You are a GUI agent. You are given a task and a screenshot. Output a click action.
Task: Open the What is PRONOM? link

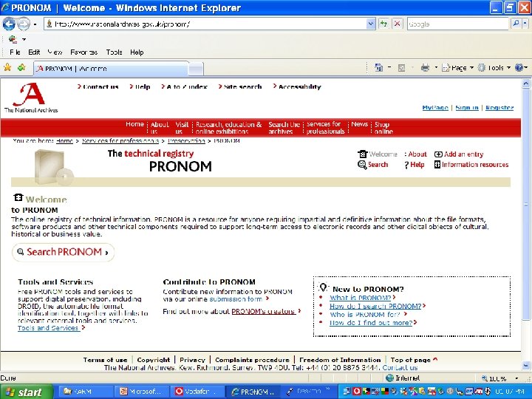[361, 298]
